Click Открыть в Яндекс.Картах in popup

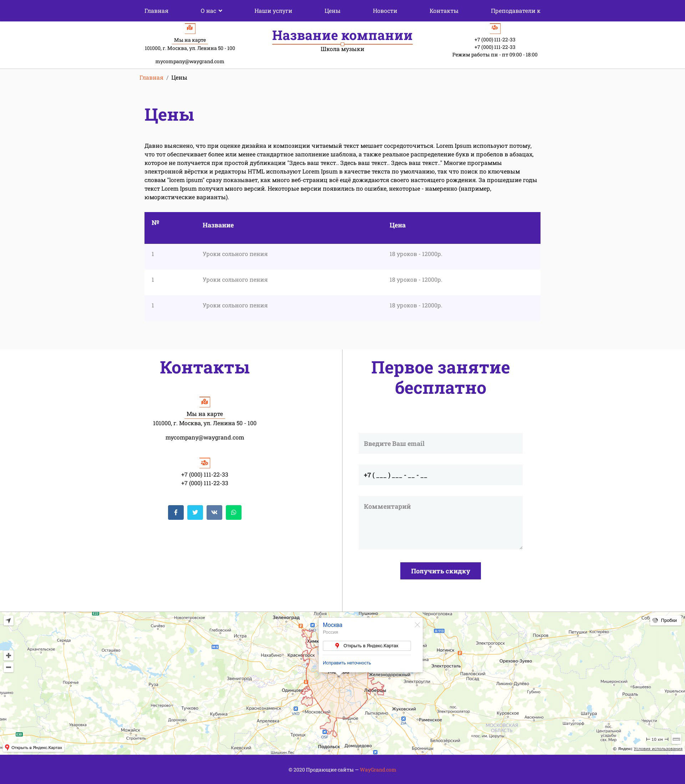point(367,645)
